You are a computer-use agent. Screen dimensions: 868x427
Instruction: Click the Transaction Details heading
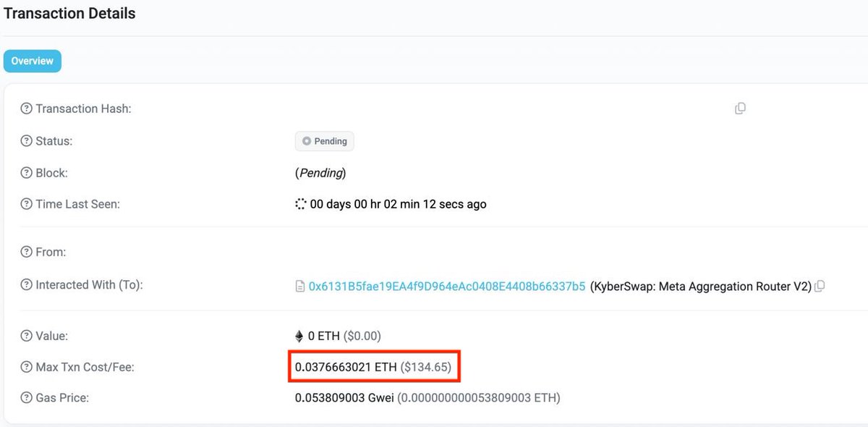70,13
